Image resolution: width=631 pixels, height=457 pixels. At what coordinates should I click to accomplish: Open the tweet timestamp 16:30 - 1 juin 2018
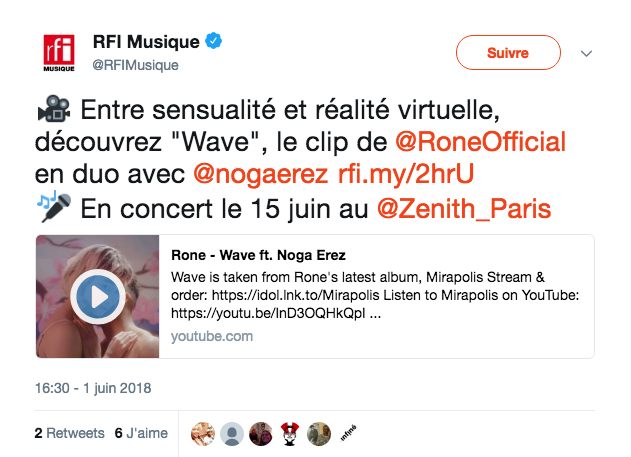coord(92,387)
